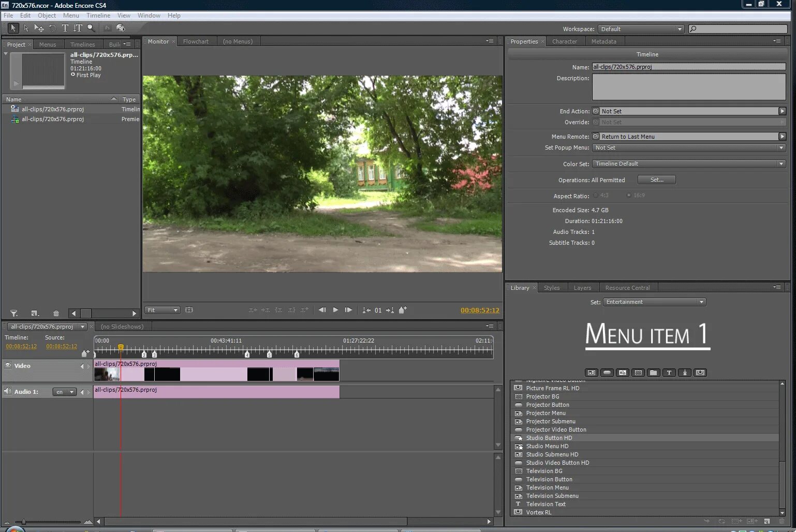
Task: Select the Move tool
Action: point(39,28)
